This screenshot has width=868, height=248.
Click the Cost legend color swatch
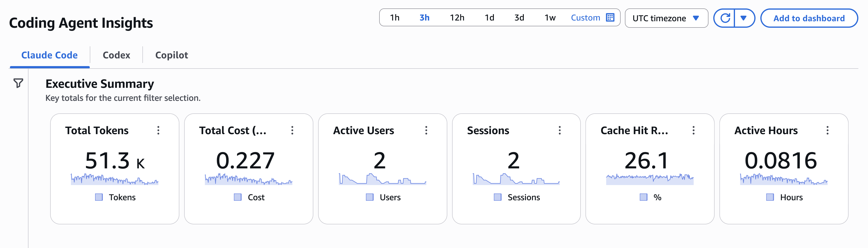238,197
